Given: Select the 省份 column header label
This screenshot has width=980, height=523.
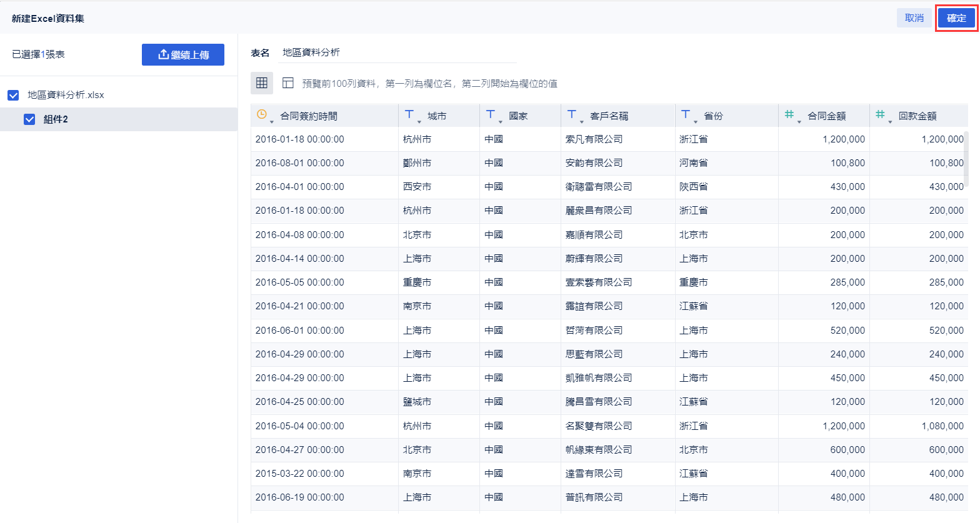Looking at the screenshot, I should 713,116.
